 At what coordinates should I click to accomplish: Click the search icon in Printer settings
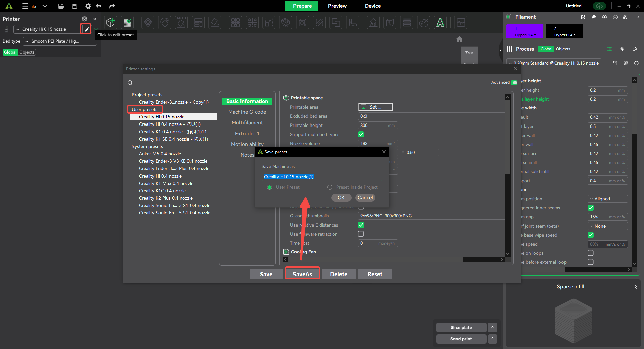[x=130, y=83]
